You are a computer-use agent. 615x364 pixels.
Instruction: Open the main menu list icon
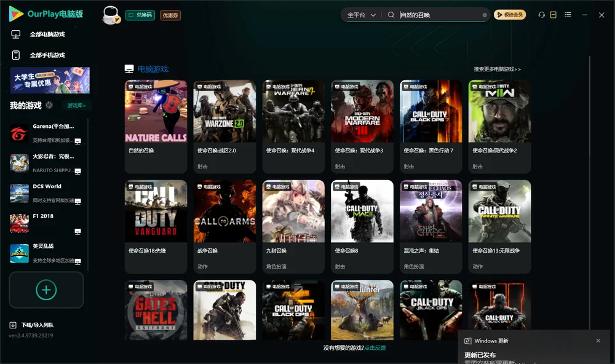(x=568, y=15)
